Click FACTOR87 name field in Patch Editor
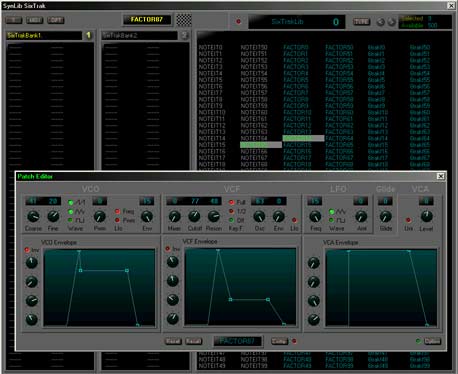Image resolution: width=458 pixels, height=374 pixels. pos(238,341)
